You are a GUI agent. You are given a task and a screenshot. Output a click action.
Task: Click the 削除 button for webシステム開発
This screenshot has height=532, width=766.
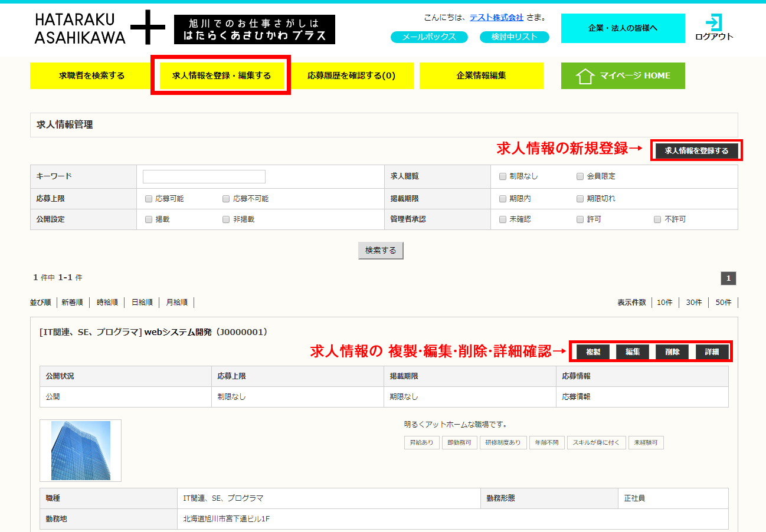pos(672,352)
